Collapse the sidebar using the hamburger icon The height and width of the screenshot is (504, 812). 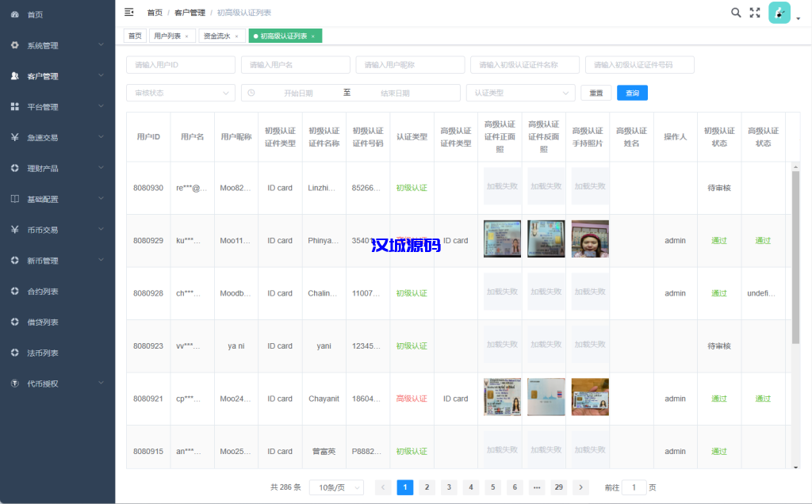[128, 12]
